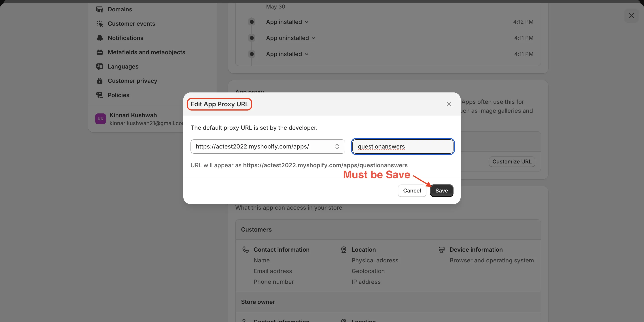Click the Email address permission item
The image size is (644, 322).
(273, 271)
